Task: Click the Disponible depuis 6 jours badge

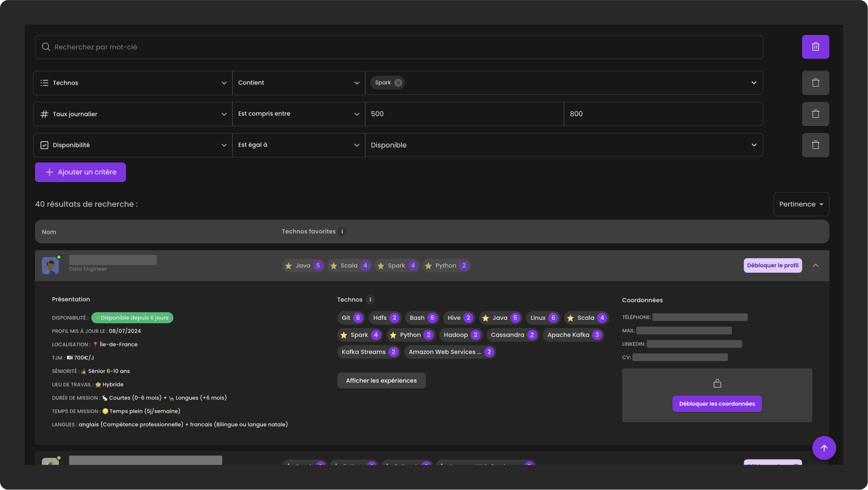Action: click(132, 318)
